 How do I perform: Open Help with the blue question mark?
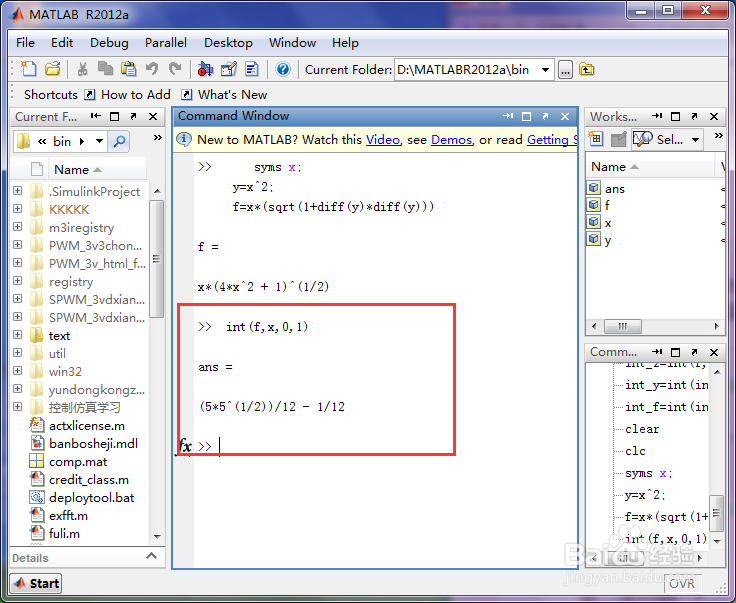tap(283, 69)
